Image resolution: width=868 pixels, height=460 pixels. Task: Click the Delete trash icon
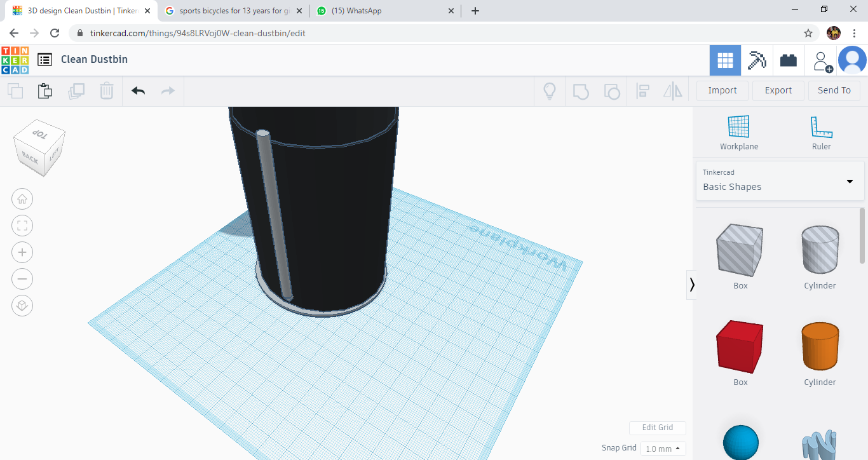tap(107, 91)
